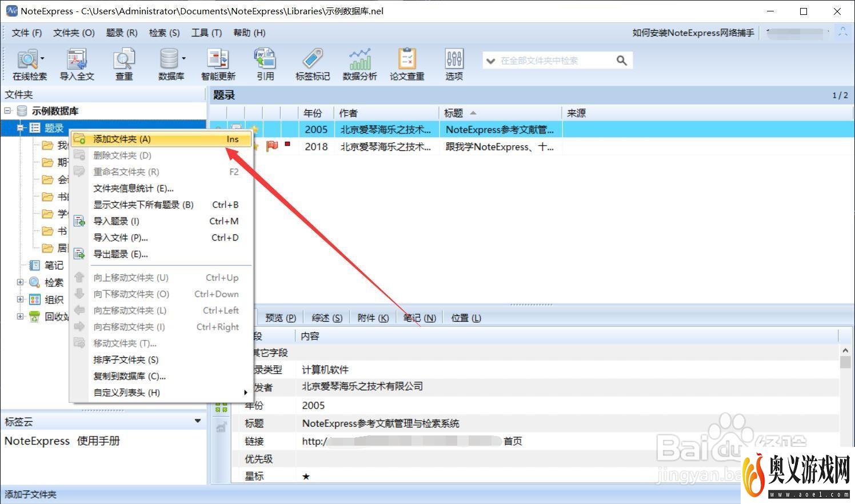The width and height of the screenshot is (855, 504).
Task: Open the 文件 (F) menu
Action: (27, 33)
